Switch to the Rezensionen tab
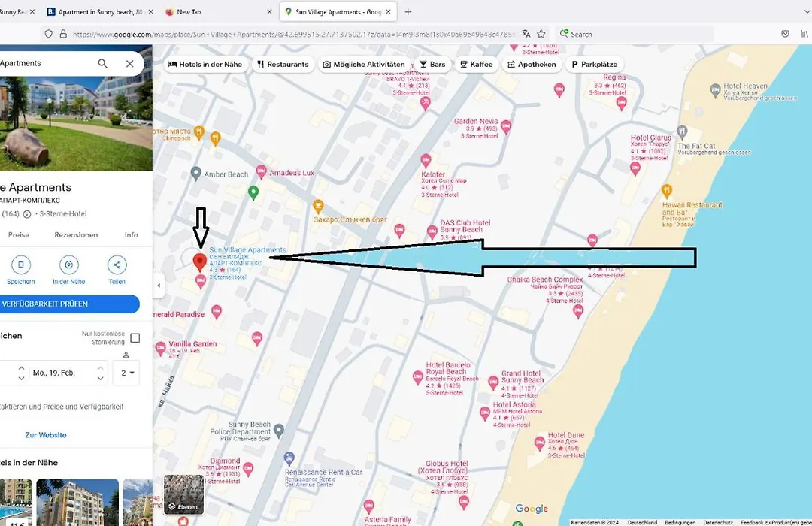812x526 pixels. point(76,234)
